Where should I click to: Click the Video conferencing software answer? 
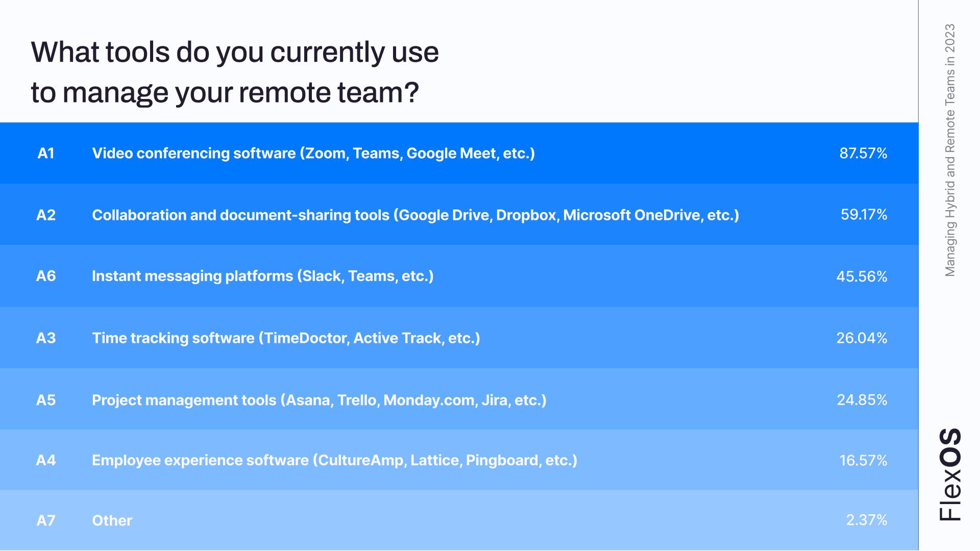[x=313, y=153]
